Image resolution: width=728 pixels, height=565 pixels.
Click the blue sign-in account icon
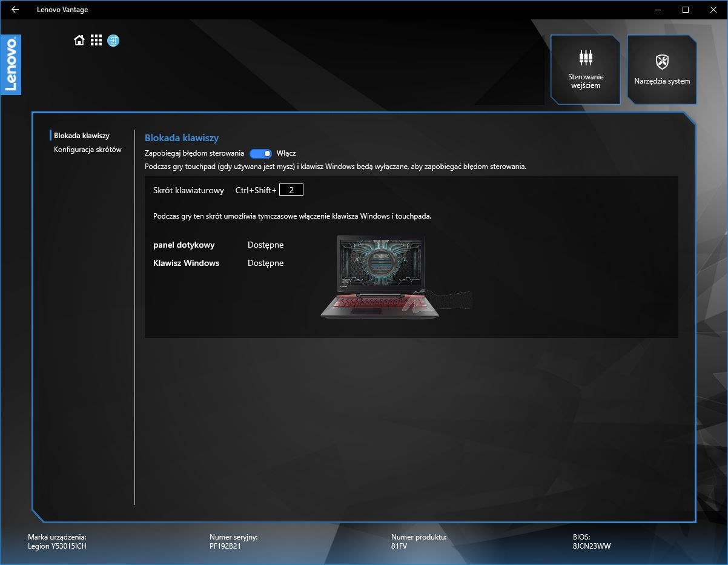[x=113, y=40]
